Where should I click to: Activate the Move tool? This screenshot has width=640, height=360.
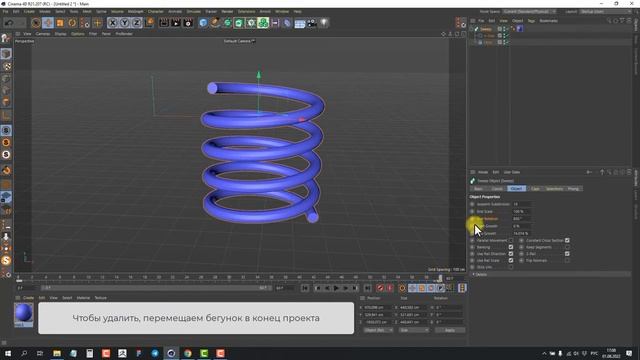48,23
